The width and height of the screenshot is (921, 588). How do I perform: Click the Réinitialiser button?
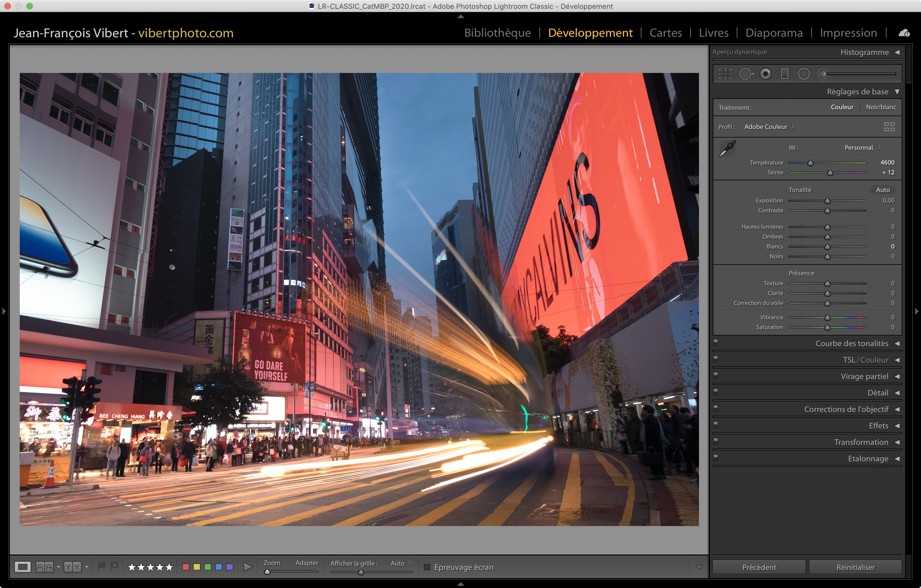pyautogui.click(x=855, y=567)
